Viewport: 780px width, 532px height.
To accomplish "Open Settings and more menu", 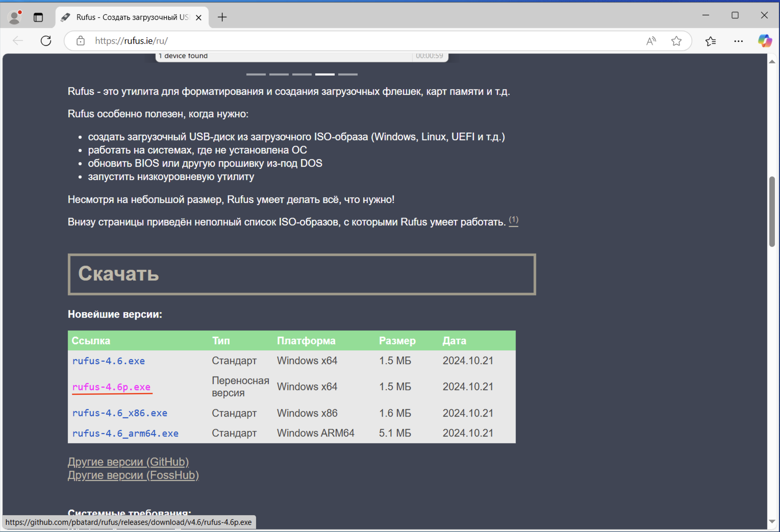I will 738,41.
